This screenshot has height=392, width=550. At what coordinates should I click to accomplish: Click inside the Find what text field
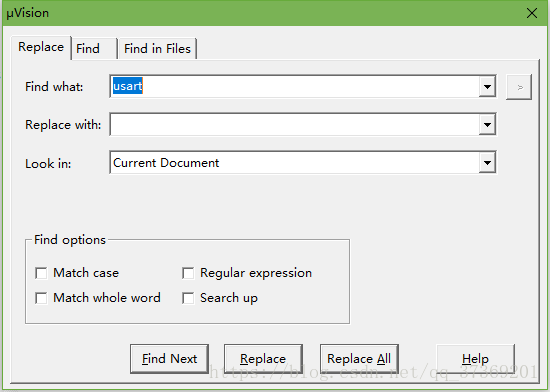pyautogui.click(x=295, y=87)
